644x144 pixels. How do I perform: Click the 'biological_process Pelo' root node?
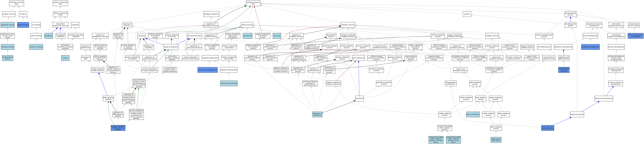point(253,3)
